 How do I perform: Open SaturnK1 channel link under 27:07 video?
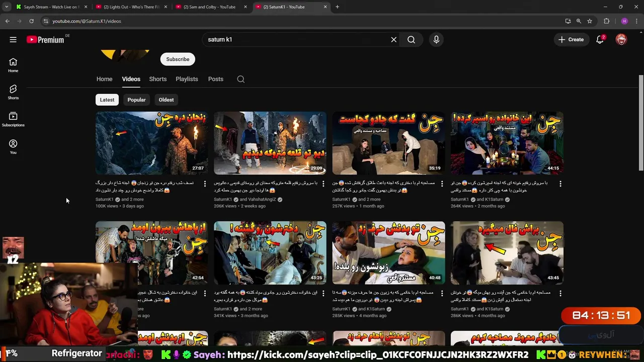[x=105, y=200]
